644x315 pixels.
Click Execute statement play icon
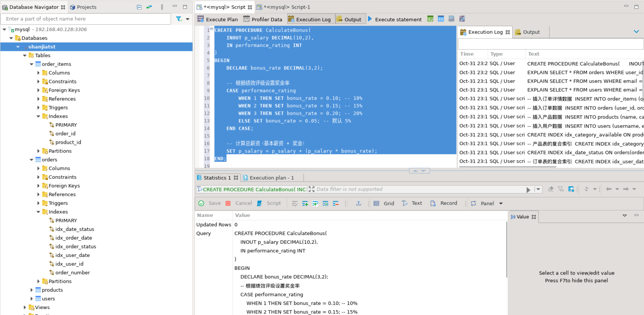pyautogui.click(x=370, y=19)
